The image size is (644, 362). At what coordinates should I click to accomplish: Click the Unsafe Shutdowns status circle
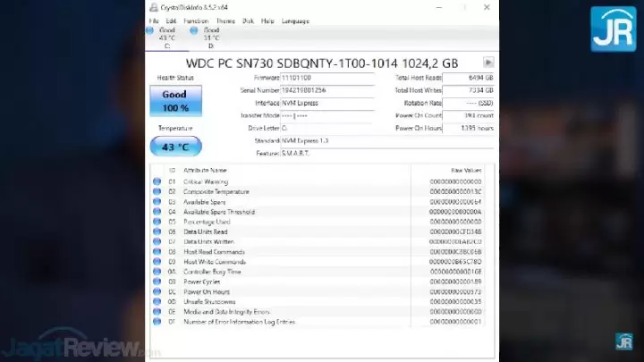(157, 302)
